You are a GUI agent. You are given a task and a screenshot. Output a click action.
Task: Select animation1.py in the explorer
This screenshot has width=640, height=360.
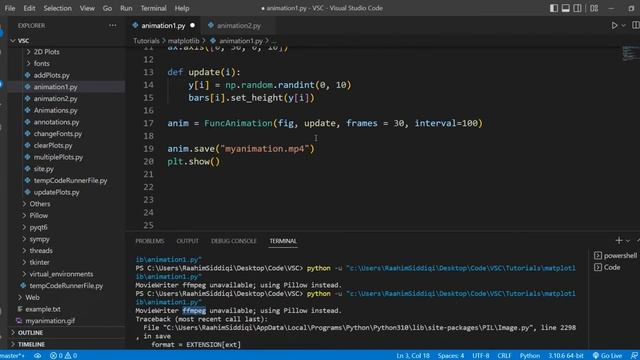(x=56, y=87)
